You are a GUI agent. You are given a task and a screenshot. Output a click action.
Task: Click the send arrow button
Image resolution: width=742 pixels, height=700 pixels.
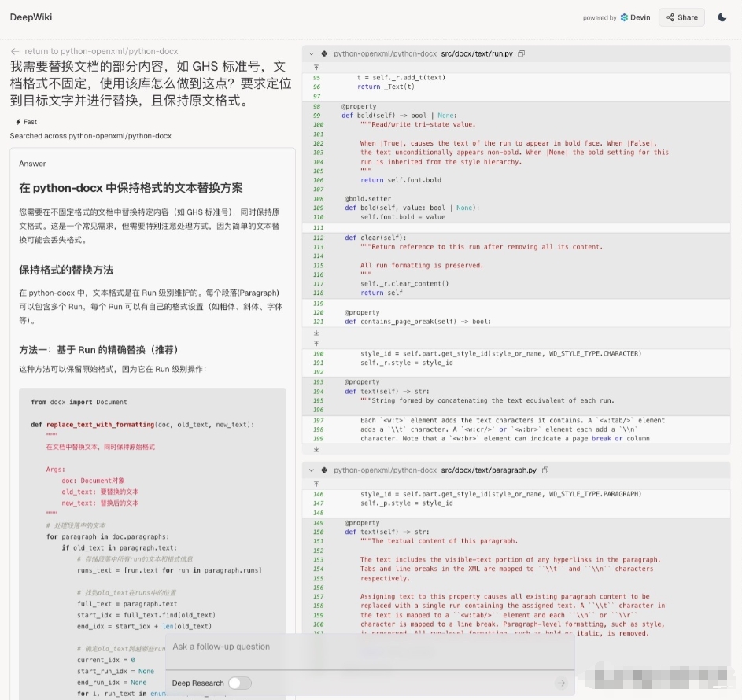pyautogui.click(x=561, y=683)
